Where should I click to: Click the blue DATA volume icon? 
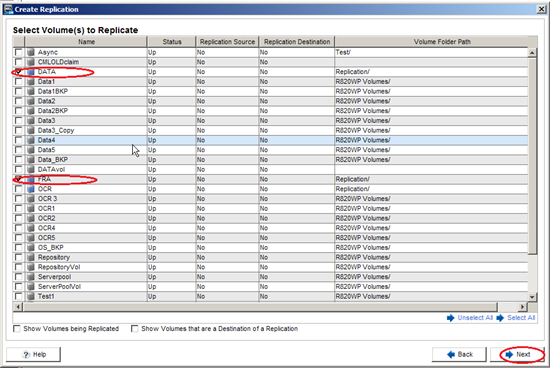[31, 72]
